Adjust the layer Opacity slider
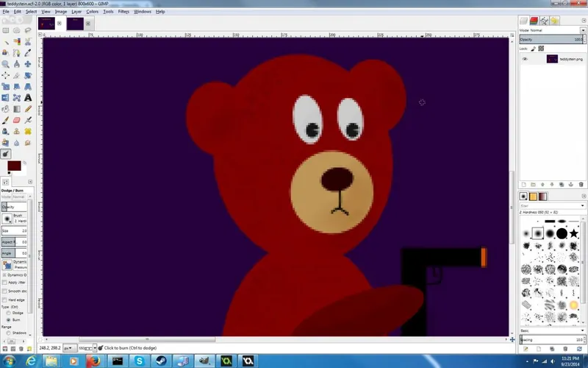This screenshot has height=368, width=588. (553, 40)
